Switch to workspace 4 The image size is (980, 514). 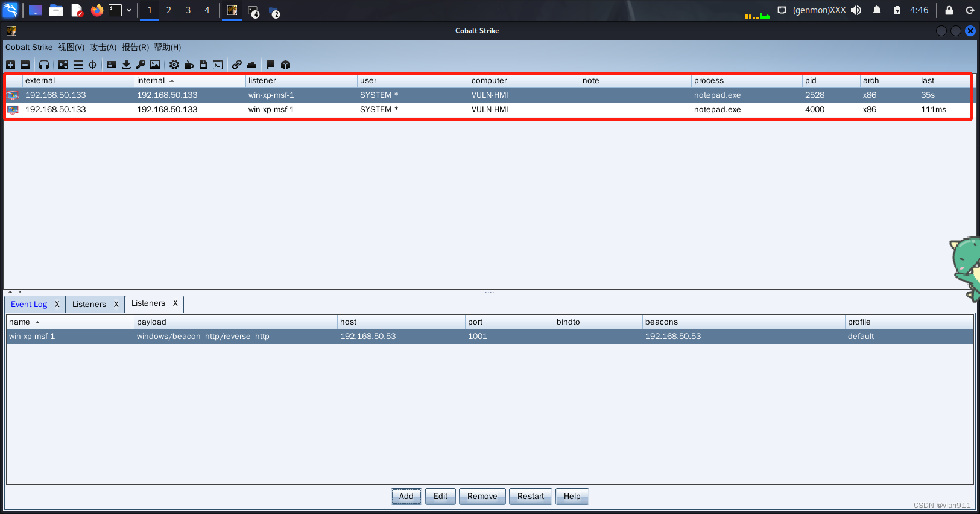(207, 10)
